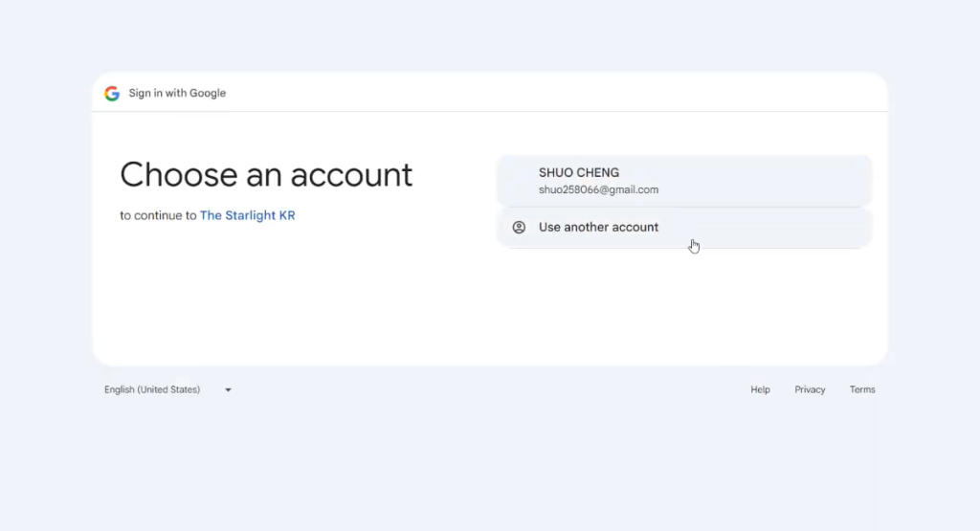Image resolution: width=980 pixels, height=531 pixels.
Task: Click empty right side of Use another account row
Action: pos(794,228)
